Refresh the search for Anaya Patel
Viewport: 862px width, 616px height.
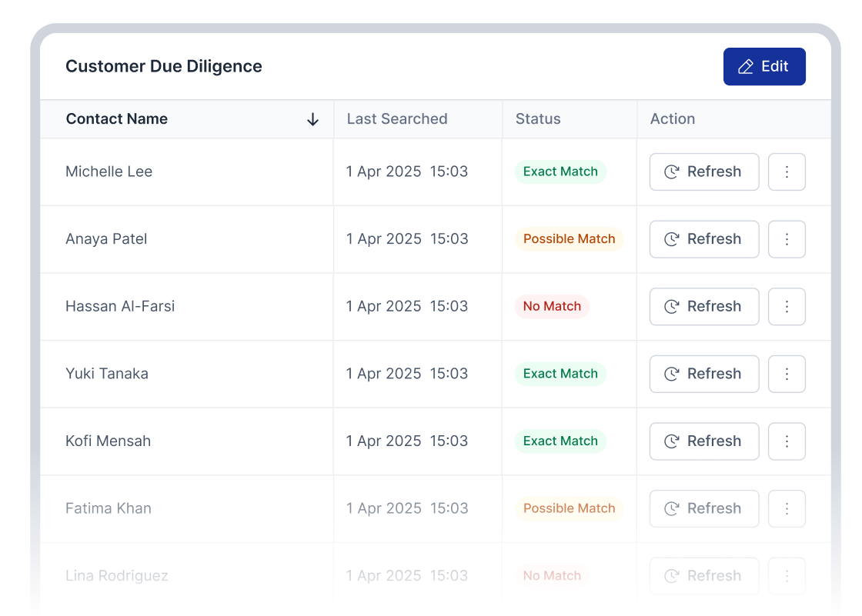tap(703, 239)
